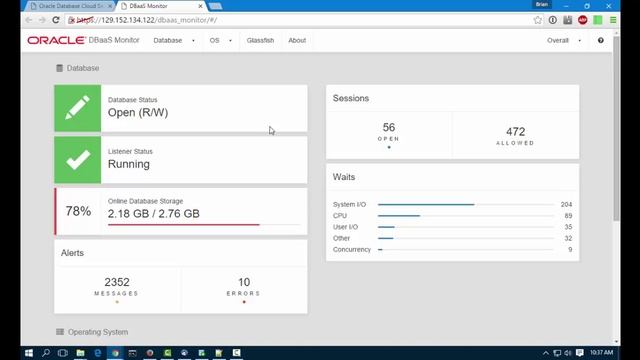Click the Online Database Storage progress bar
Screen dimensions: 640x360
(x=204, y=224)
